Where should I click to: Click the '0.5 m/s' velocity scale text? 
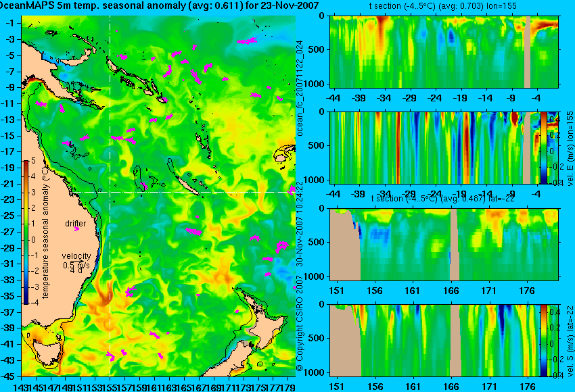point(76,265)
